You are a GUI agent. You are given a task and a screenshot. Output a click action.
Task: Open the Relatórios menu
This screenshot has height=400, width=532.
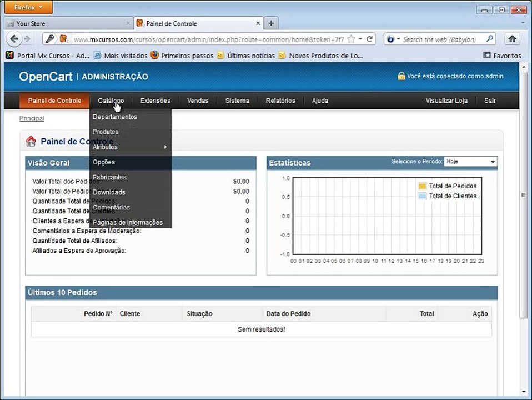tap(280, 101)
